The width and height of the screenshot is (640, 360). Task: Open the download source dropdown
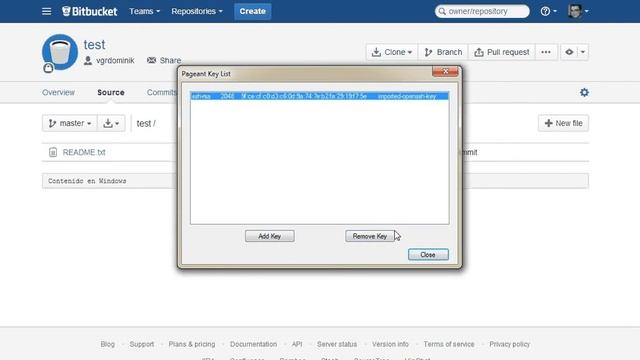point(111,123)
